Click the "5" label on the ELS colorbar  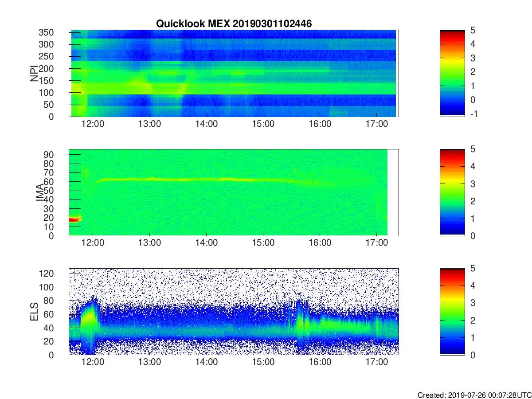click(473, 269)
